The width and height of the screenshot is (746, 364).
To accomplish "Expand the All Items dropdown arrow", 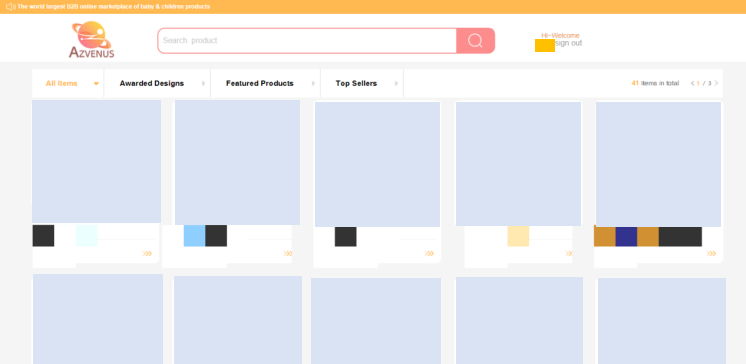I will pyautogui.click(x=96, y=84).
